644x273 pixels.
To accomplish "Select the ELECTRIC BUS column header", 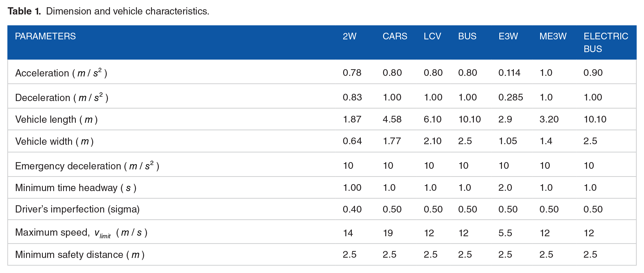I will 606,43.
